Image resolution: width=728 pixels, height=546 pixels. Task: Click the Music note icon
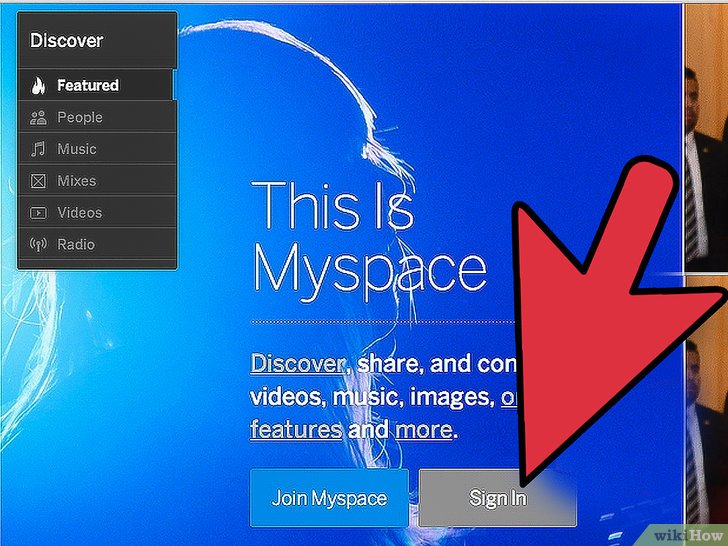coord(38,149)
